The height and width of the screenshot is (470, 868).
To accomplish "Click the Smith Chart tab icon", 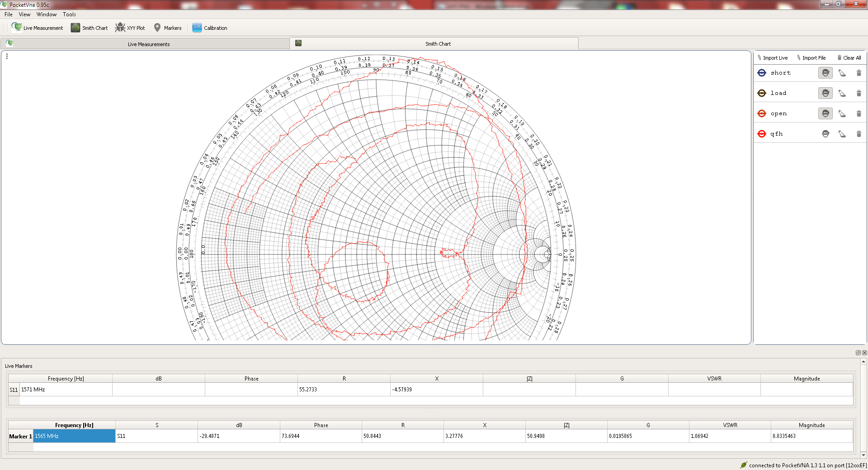I will coord(298,43).
